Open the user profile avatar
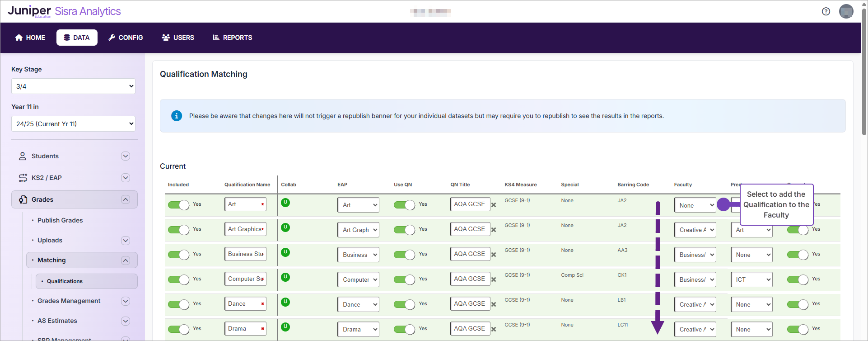 pyautogui.click(x=846, y=11)
